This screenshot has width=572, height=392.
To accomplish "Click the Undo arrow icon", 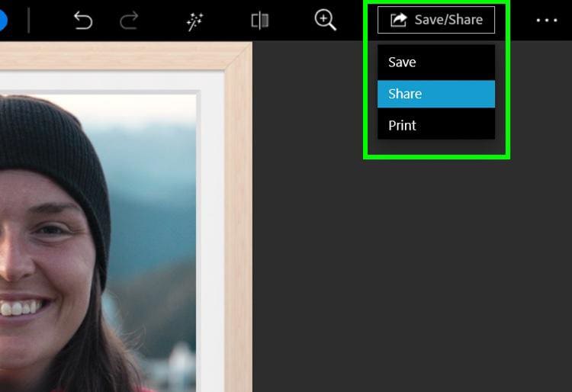I will 83,20.
